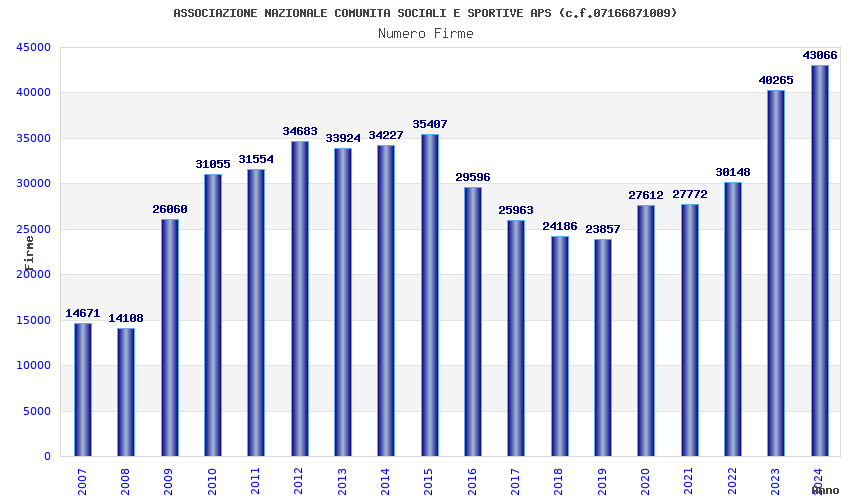Click the y-axis tick label 40000
850x500 pixels.
click(x=34, y=93)
